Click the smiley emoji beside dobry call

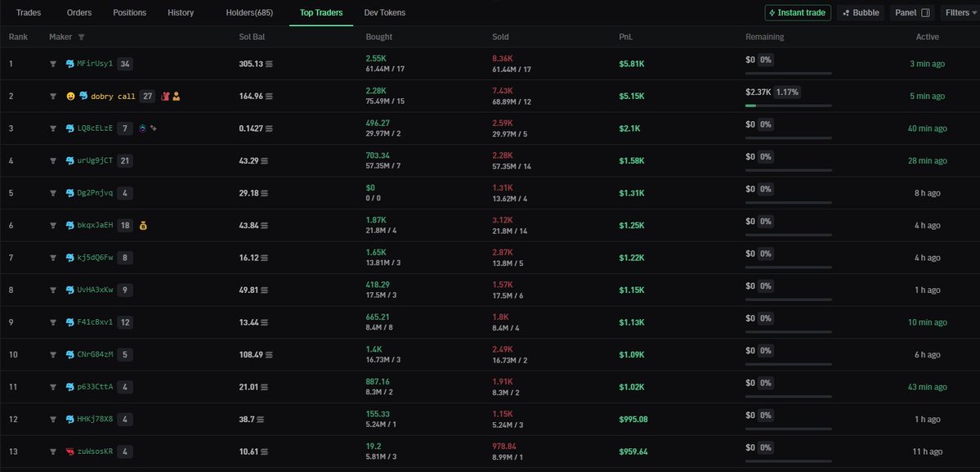70,97
